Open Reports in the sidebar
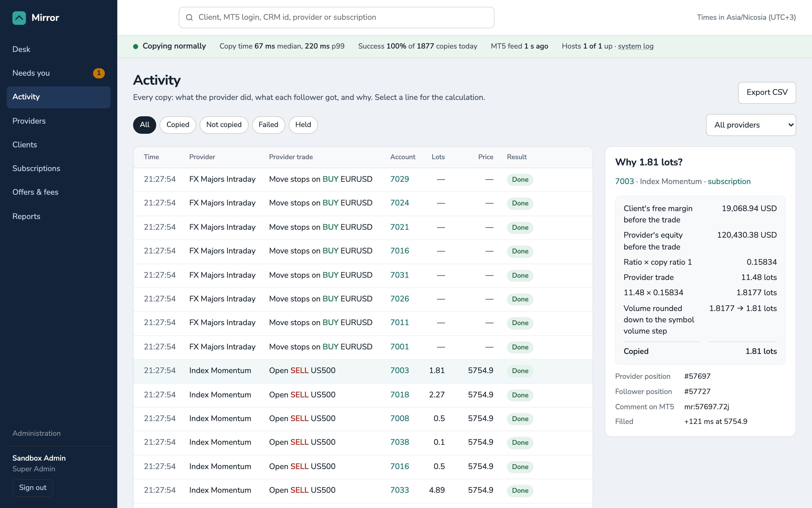The image size is (812, 508). point(59,216)
